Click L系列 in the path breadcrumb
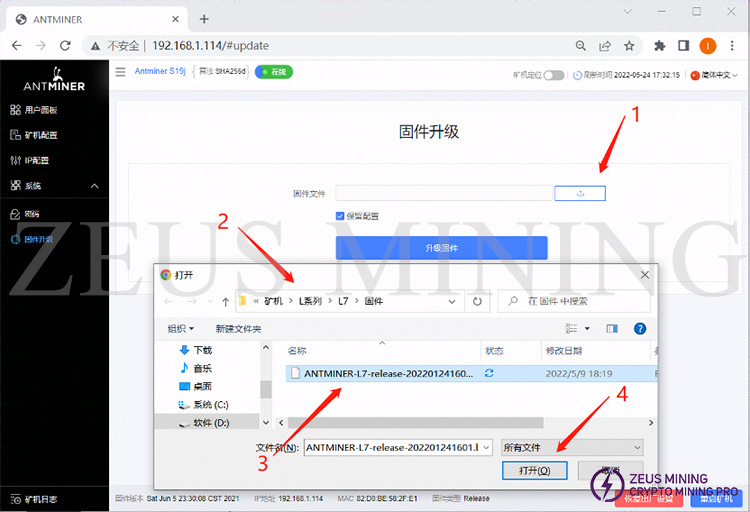750x512 pixels. tap(310, 301)
